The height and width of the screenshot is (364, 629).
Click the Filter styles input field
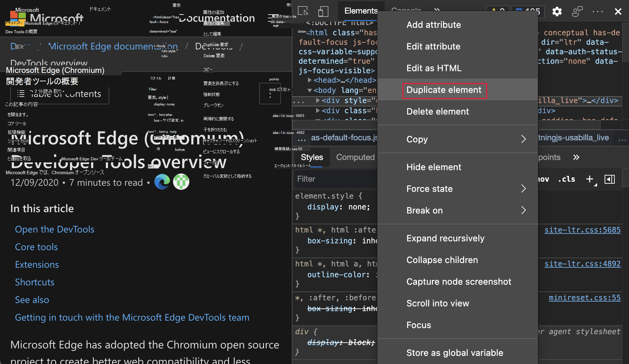point(335,179)
